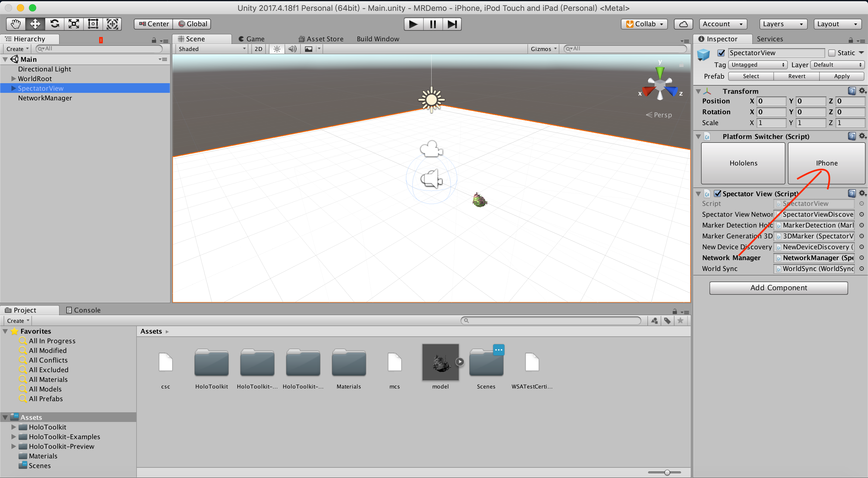
Task: Toggle the Static checkbox
Action: (x=832, y=53)
